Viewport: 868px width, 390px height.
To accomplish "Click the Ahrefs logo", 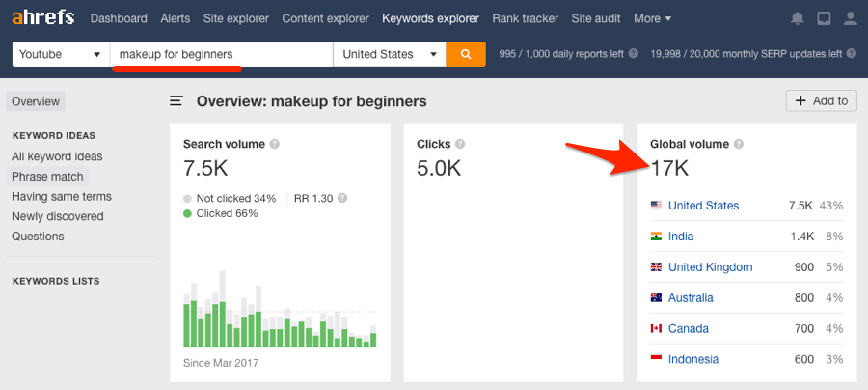I will pyautogui.click(x=43, y=17).
